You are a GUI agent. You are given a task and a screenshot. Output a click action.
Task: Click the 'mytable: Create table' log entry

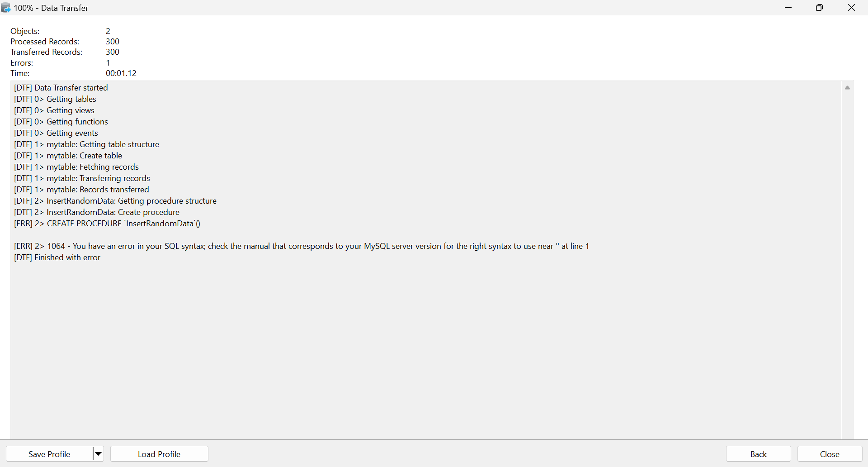coord(68,156)
